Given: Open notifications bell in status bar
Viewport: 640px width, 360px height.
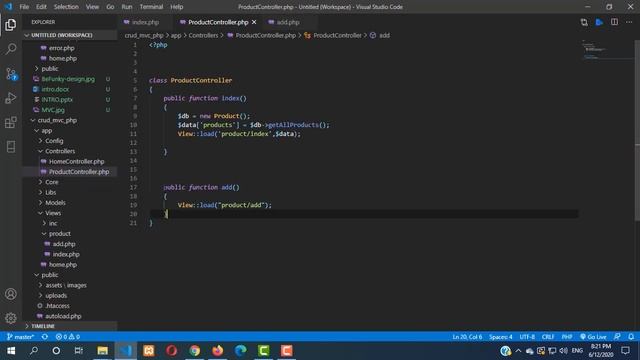Looking at the screenshot, I should 631,337.
